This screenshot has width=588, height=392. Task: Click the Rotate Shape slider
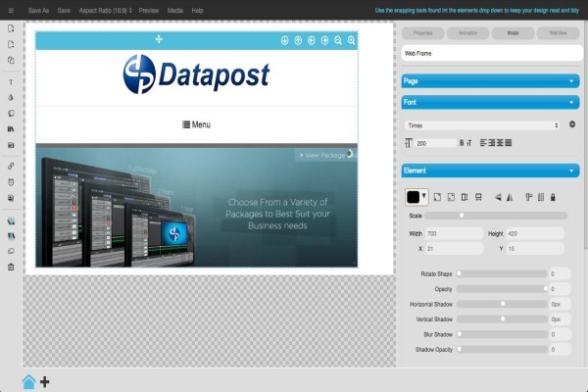[x=502, y=273]
